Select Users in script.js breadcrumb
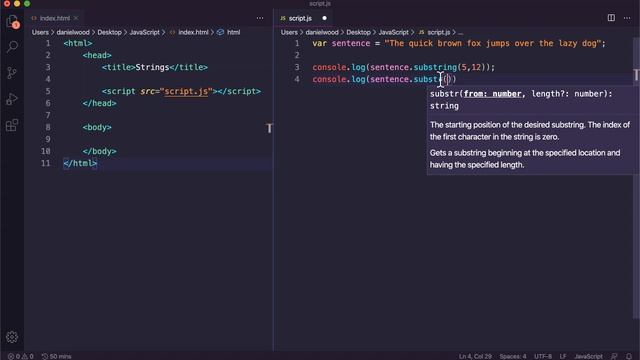640x360 pixels. pyautogui.click(x=289, y=32)
